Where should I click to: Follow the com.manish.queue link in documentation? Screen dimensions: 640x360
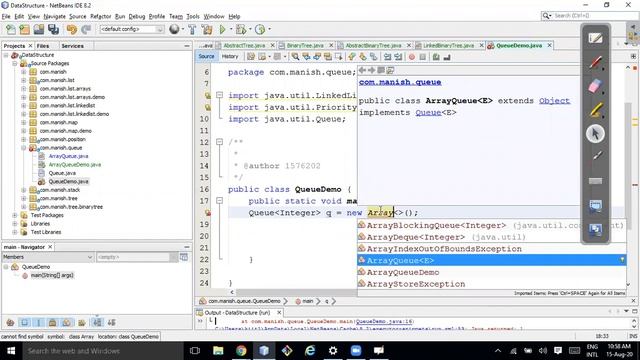(x=400, y=82)
